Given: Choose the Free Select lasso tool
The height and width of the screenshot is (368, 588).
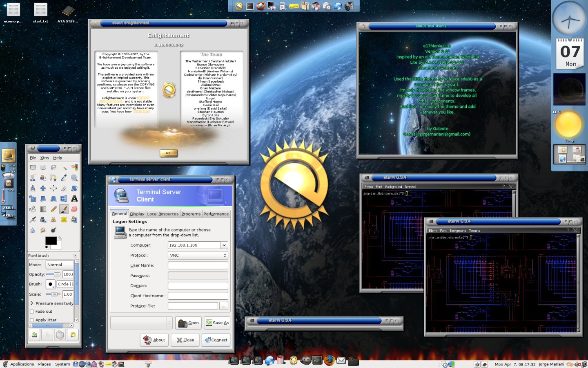Looking at the screenshot, I should pyautogui.click(x=53, y=167).
